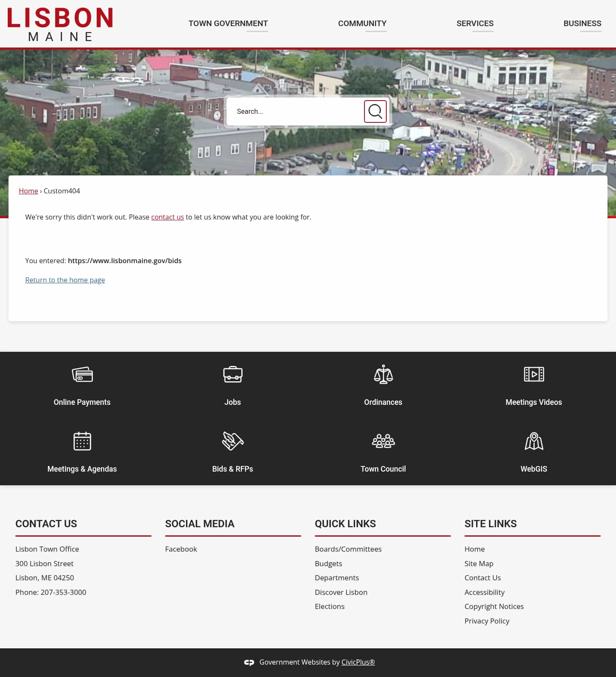Click the CONTACT US footer heading
Screen dimensions: 616x677
pyautogui.click(x=46, y=524)
